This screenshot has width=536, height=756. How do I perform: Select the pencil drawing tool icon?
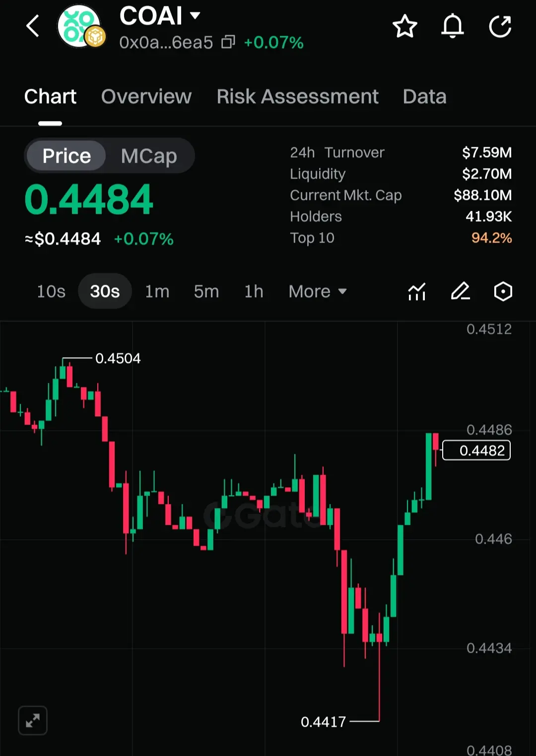pyautogui.click(x=460, y=291)
